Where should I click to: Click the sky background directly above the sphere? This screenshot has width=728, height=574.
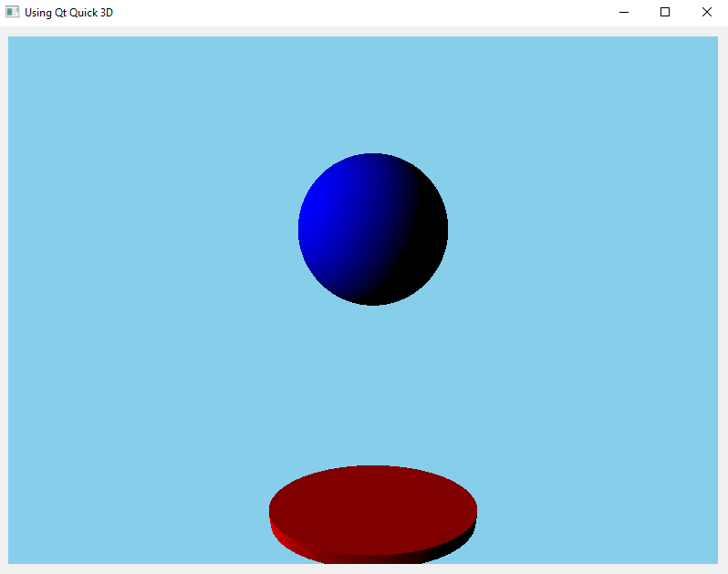tap(372, 91)
